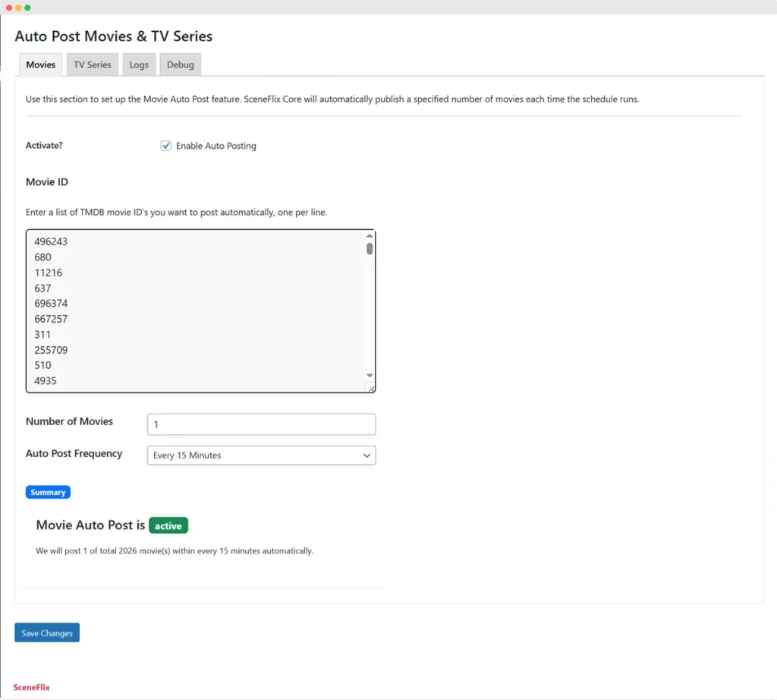The height and width of the screenshot is (700, 777).
Task: Click the blue Summary badge
Action: point(48,492)
